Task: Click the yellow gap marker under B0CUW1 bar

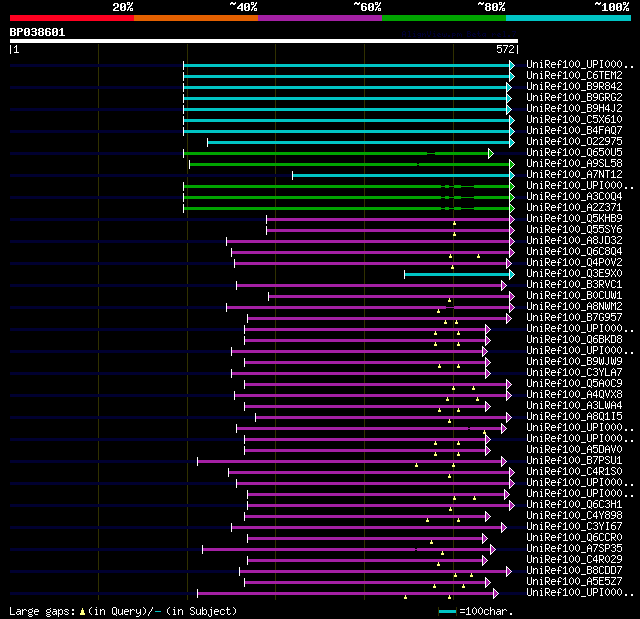Action: tap(449, 301)
